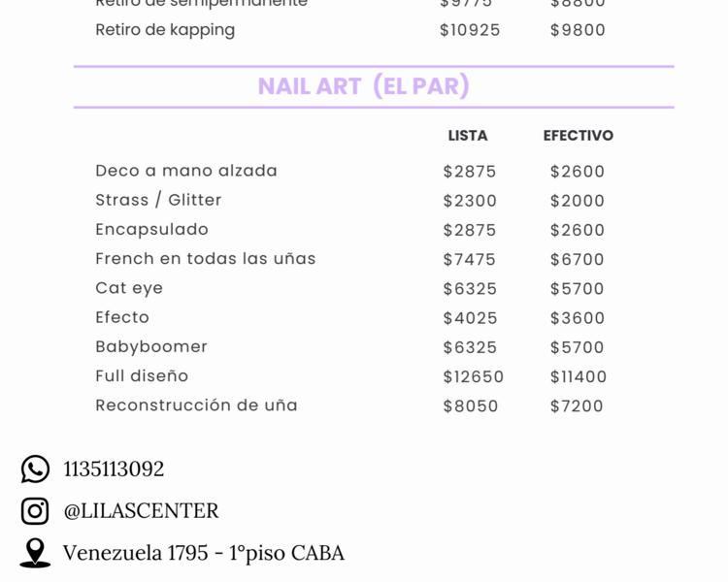Click the Efecto cash price $3600
728x582 pixels.
tap(578, 318)
